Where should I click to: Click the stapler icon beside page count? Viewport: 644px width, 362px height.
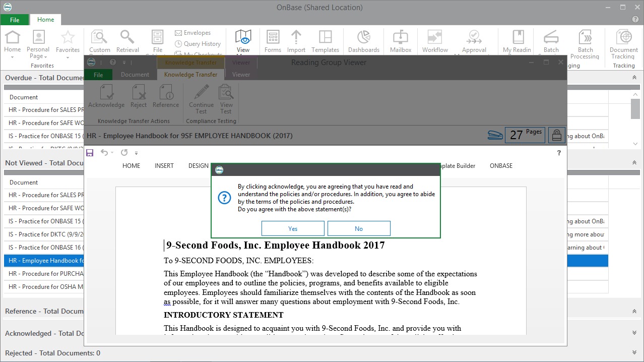(x=495, y=135)
